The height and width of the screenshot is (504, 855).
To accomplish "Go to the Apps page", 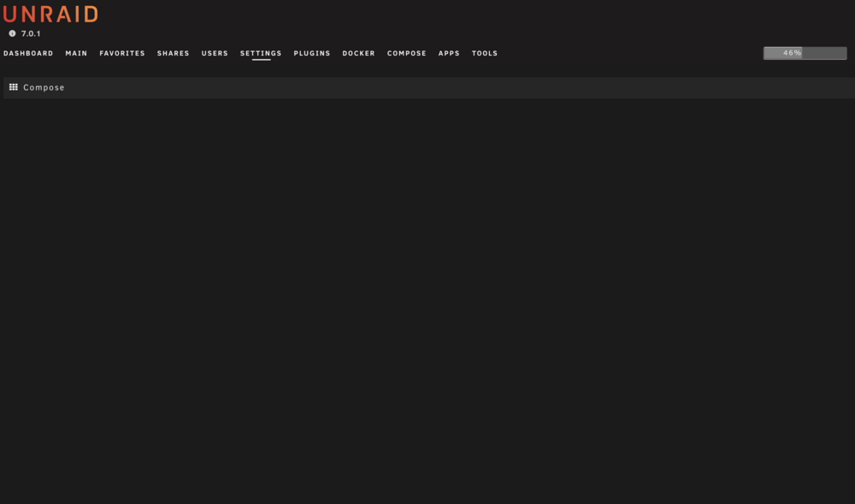I will [x=449, y=54].
